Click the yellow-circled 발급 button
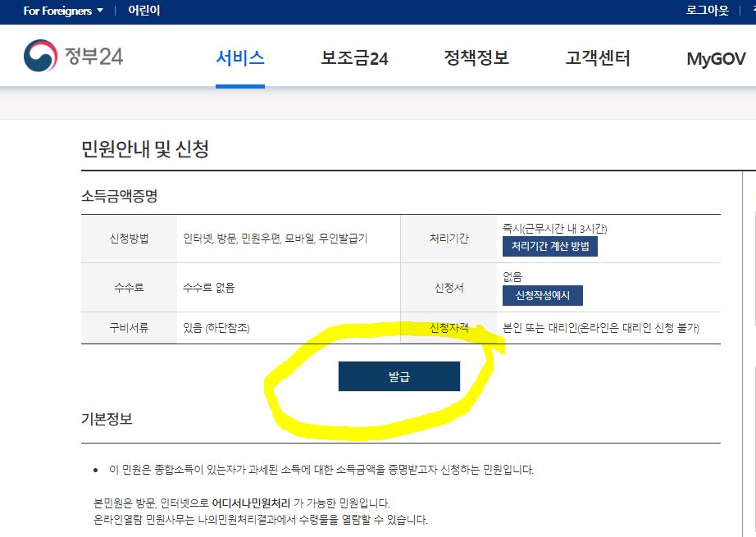The height and width of the screenshot is (537, 756). click(x=399, y=376)
